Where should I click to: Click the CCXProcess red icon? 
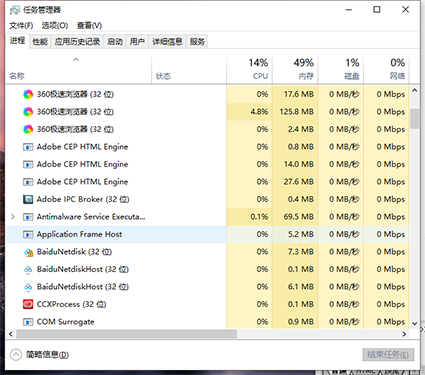[28, 304]
